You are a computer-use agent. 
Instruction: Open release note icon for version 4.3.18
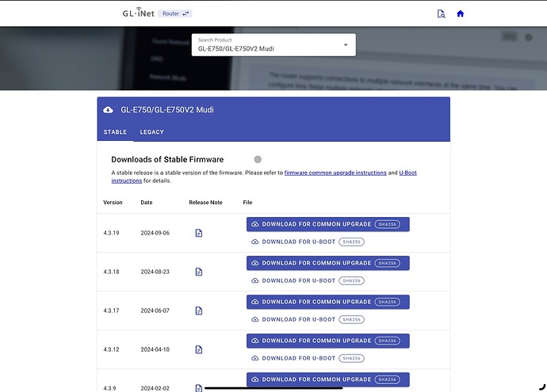(x=199, y=272)
